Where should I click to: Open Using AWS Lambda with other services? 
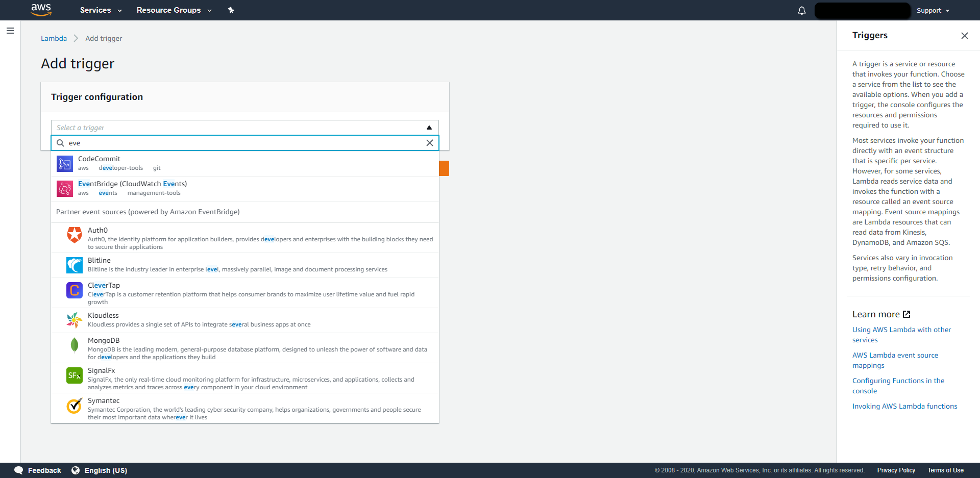[x=901, y=335]
